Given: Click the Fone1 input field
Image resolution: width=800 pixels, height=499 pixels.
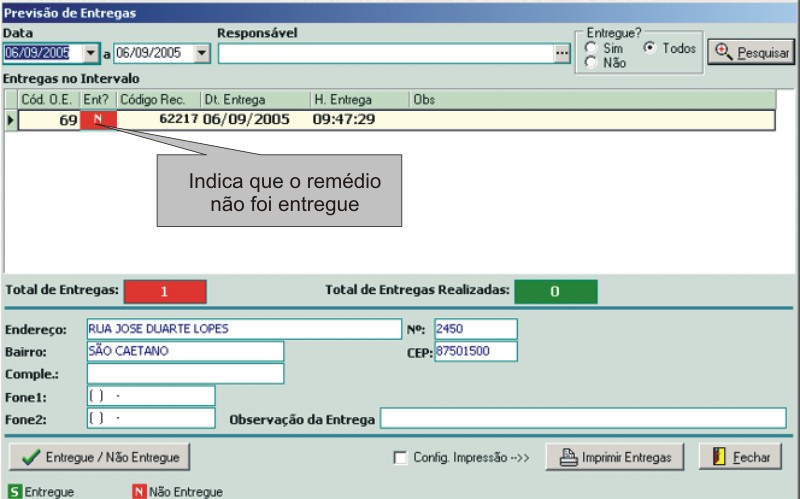Looking at the screenshot, I should click(151, 396).
